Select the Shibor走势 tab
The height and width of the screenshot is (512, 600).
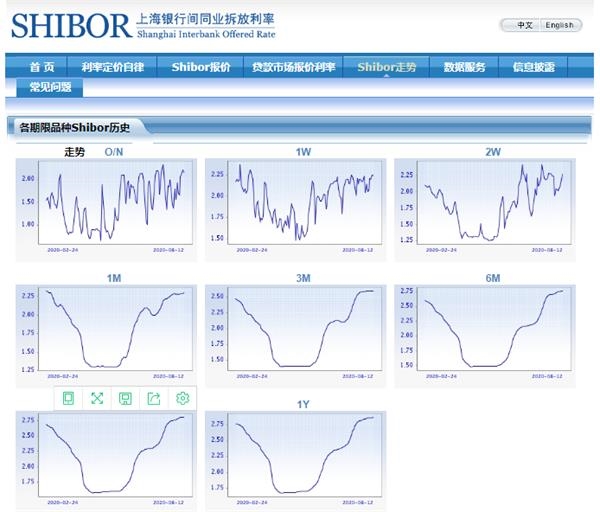[386, 67]
